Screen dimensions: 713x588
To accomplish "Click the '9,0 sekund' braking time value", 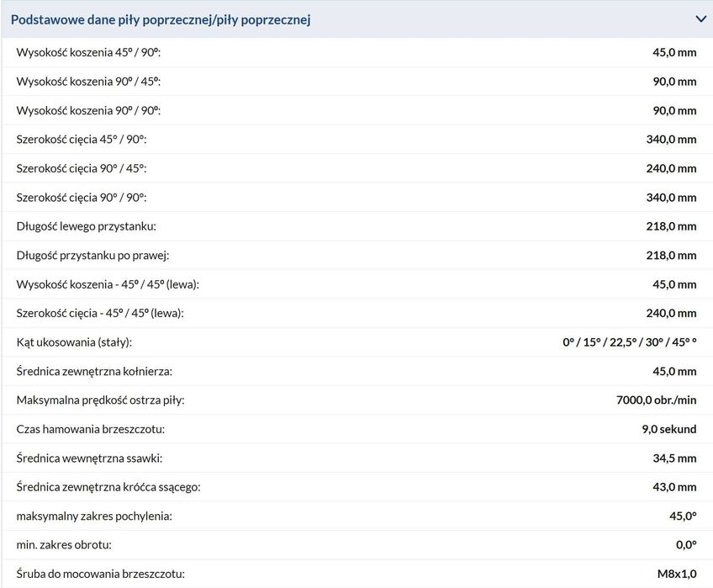I will point(668,429).
